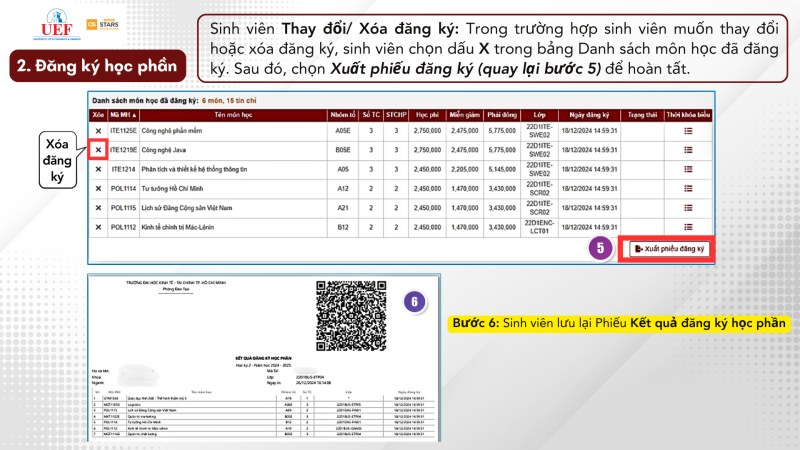Delete Kinh tế chính trị Mác-Lênin registration

98,228
